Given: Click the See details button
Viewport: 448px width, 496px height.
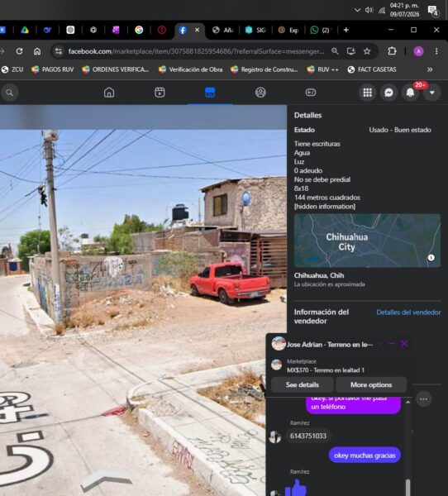Looking at the screenshot, I should pos(303,384).
